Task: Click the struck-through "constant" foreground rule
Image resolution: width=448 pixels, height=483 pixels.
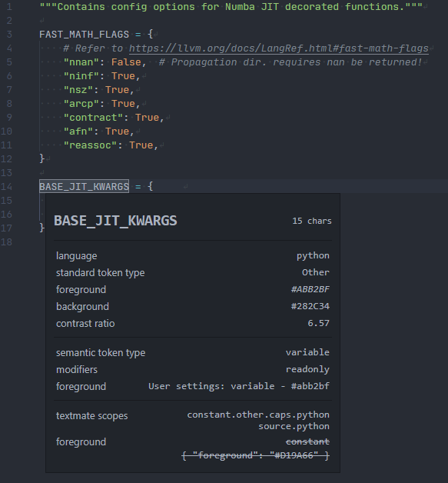Action: 307,441
